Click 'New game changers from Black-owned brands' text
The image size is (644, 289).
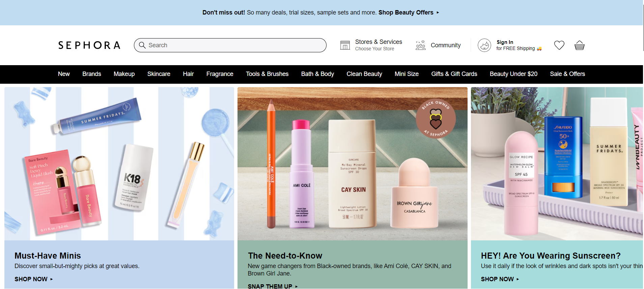pos(349,270)
